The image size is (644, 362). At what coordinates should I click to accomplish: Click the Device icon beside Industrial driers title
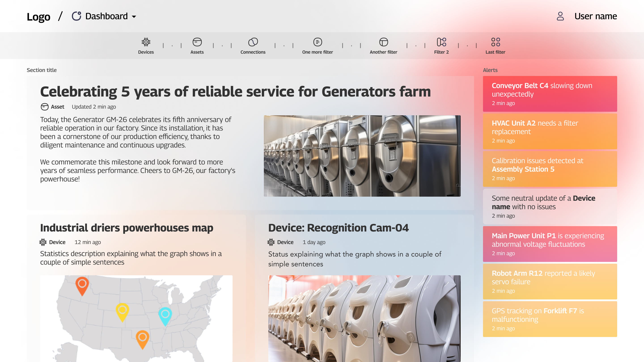[x=42, y=242]
